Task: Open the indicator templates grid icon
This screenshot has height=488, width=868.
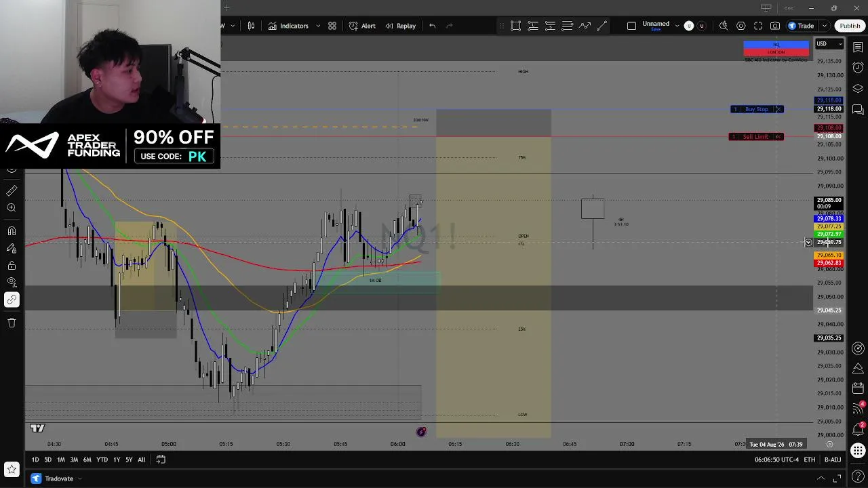Action: [x=332, y=26]
